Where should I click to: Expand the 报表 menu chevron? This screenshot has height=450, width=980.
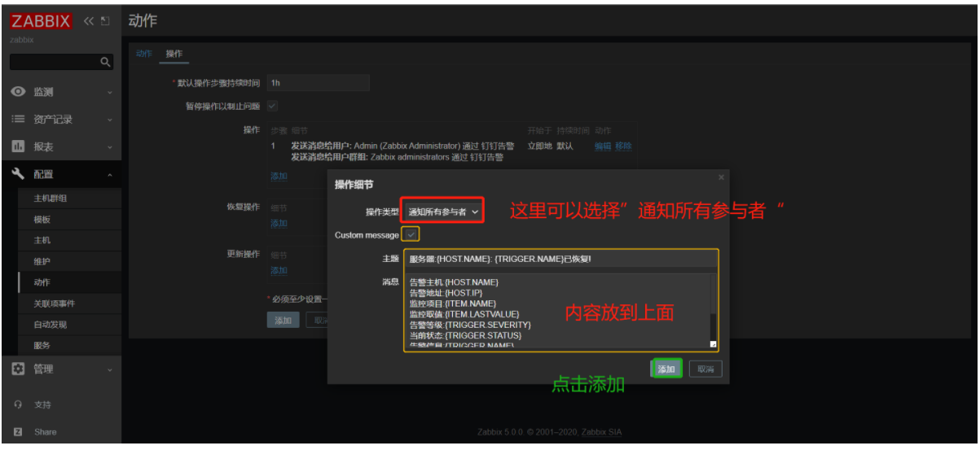tap(109, 147)
